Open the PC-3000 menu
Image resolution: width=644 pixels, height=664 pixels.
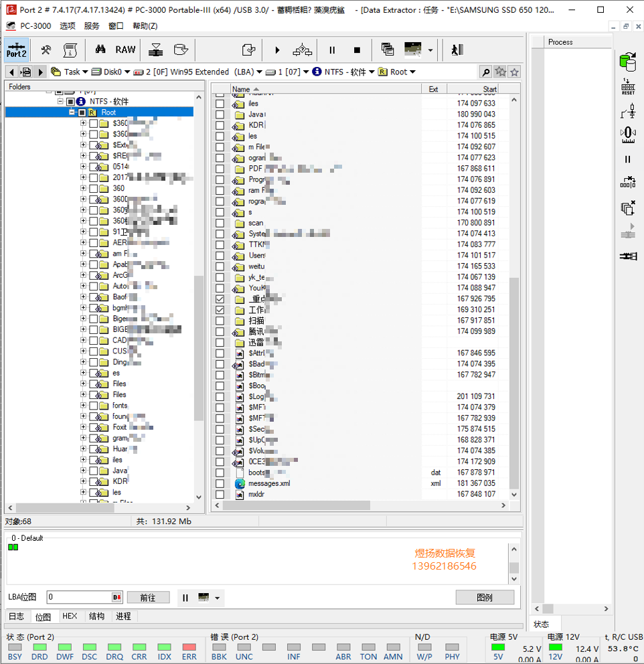[35, 26]
